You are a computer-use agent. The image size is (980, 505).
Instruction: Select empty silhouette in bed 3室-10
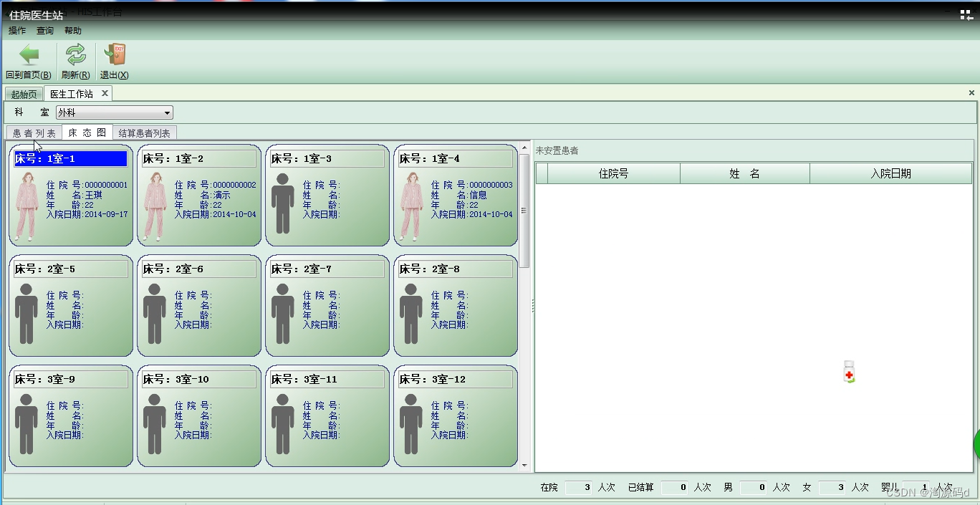pos(155,424)
